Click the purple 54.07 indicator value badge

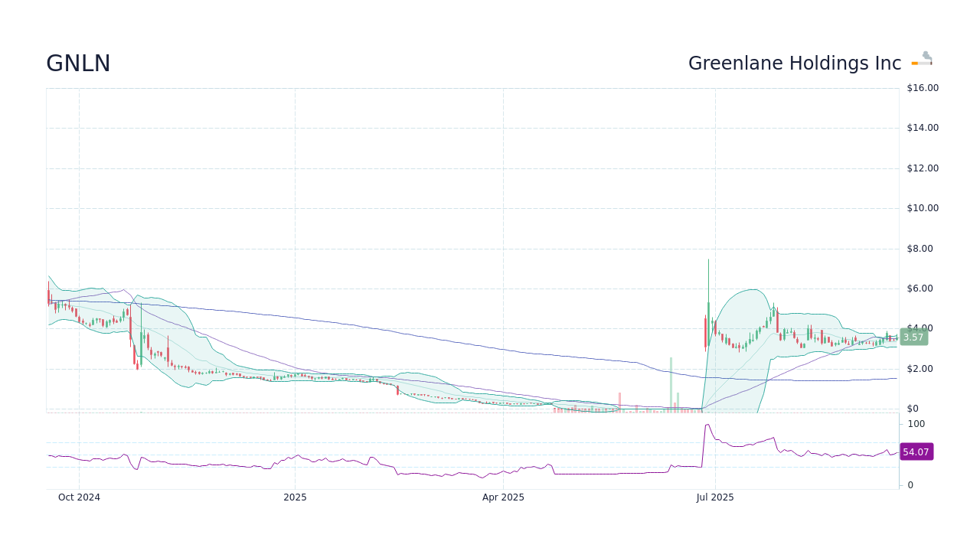pyautogui.click(x=916, y=452)
